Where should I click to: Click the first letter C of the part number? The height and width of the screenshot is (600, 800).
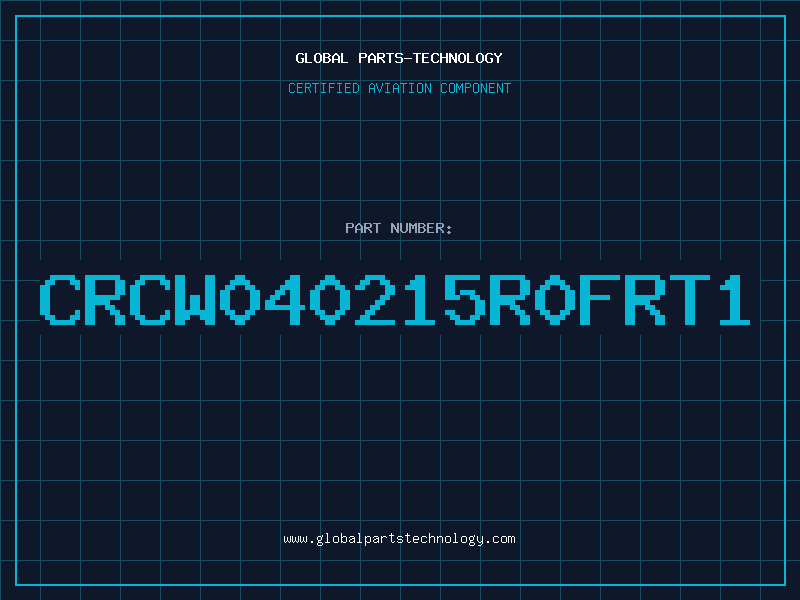[60, 300]
